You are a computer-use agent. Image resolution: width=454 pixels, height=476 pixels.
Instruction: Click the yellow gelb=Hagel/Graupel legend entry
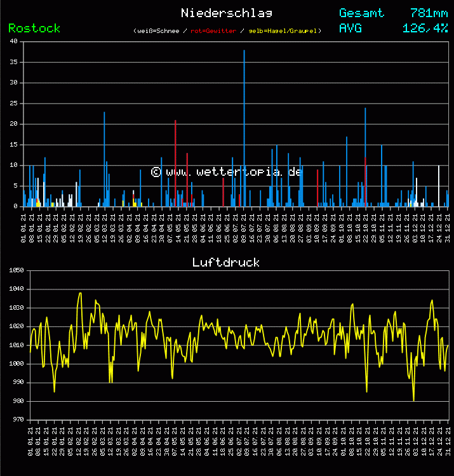pos(283,30)
